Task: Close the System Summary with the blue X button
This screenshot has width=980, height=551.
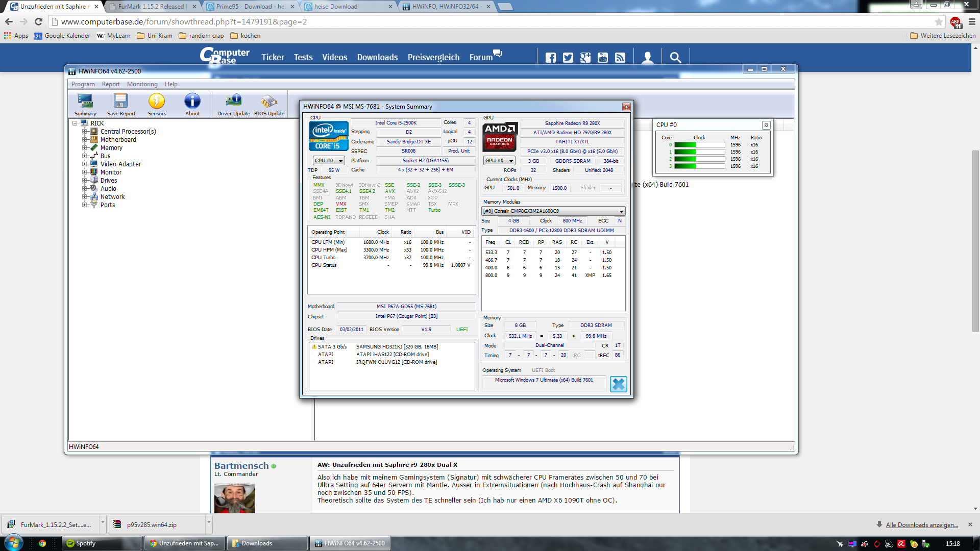Action: (618, 384)
